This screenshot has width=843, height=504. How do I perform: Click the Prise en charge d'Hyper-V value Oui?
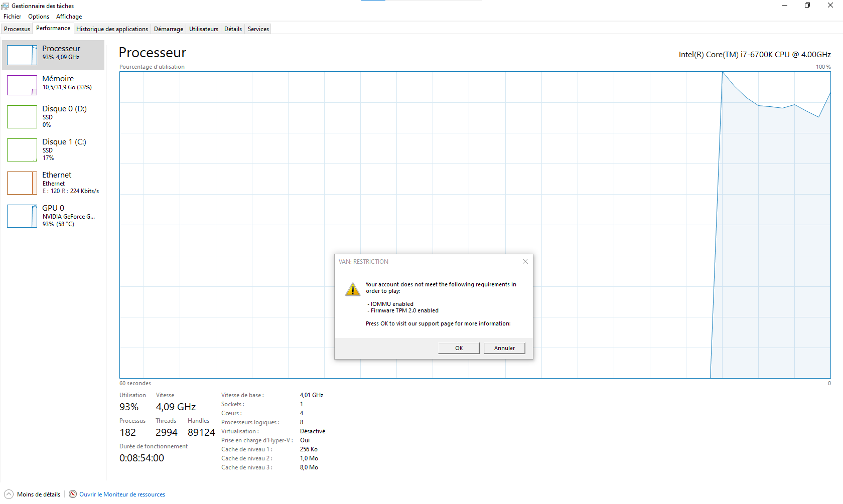(305, 440)
